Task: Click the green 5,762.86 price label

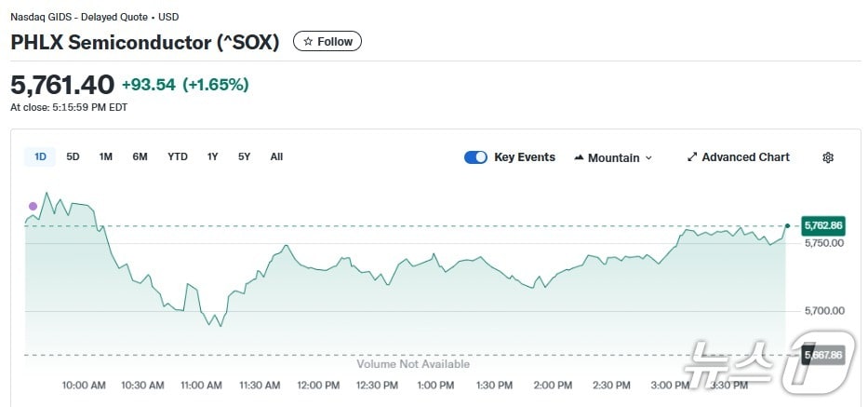Action: (822, 225)
